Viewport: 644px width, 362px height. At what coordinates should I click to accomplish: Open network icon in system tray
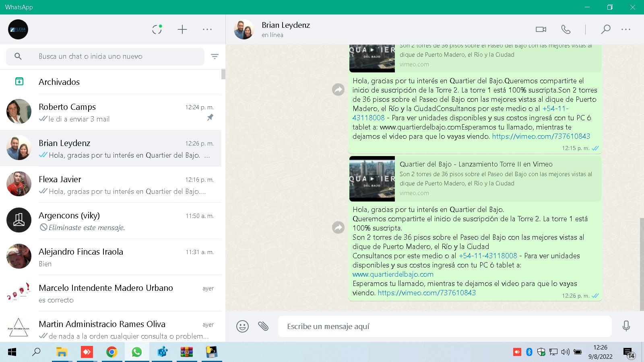coord(553,352)
